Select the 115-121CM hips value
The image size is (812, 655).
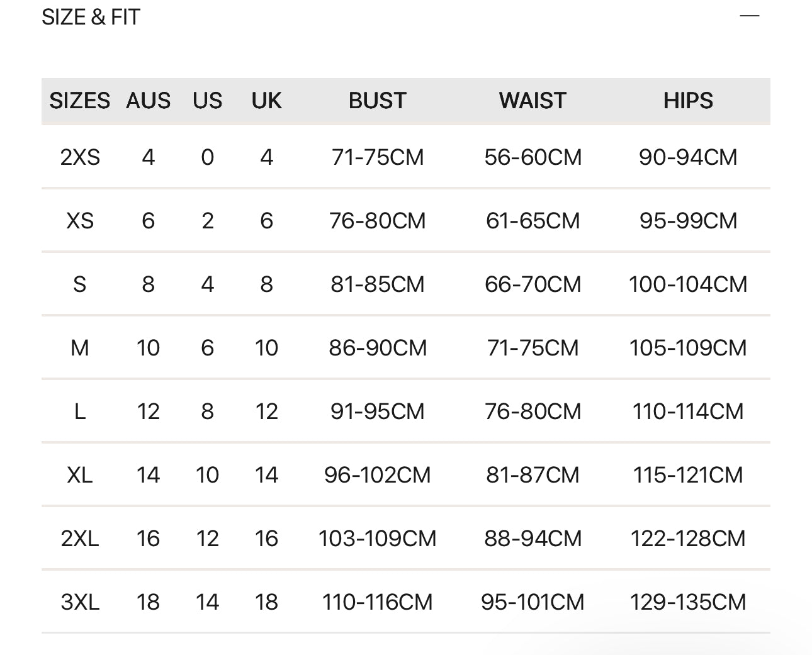pyautogui.click(x=688, y=475)
